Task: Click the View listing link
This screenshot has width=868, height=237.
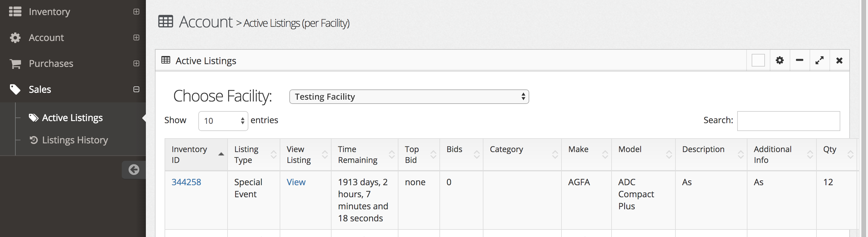Action: (x=296, y=182)
